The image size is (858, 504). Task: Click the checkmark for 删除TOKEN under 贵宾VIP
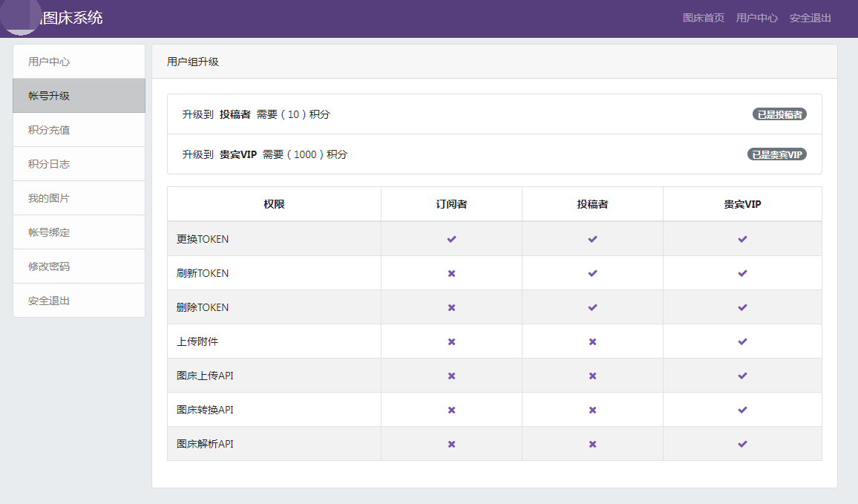point(741,307)
